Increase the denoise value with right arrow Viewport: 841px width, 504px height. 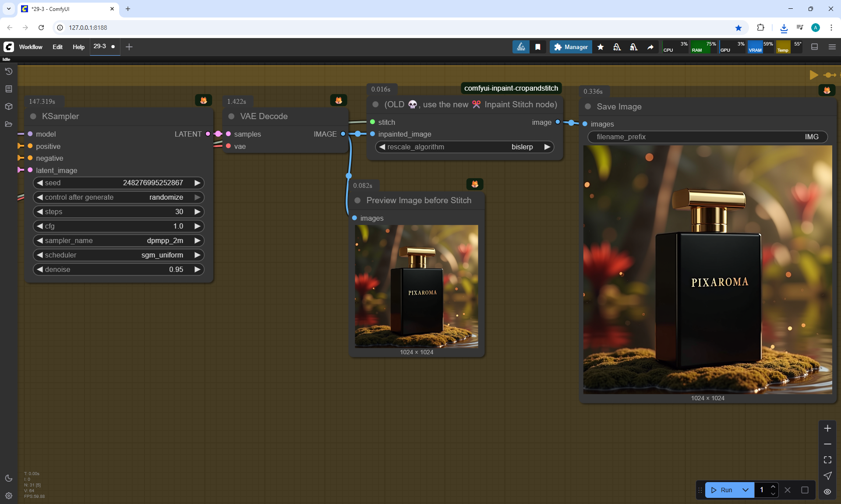tap(198, 269)
